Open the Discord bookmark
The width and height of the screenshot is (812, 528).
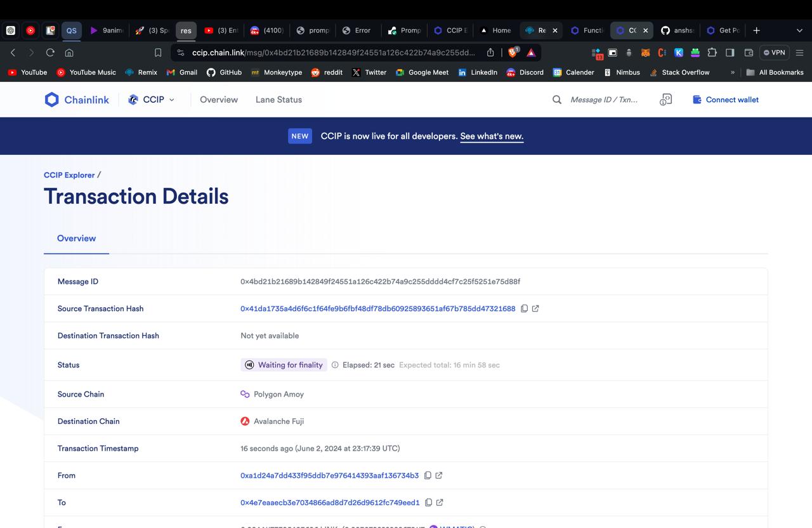[x=525, y=72]
